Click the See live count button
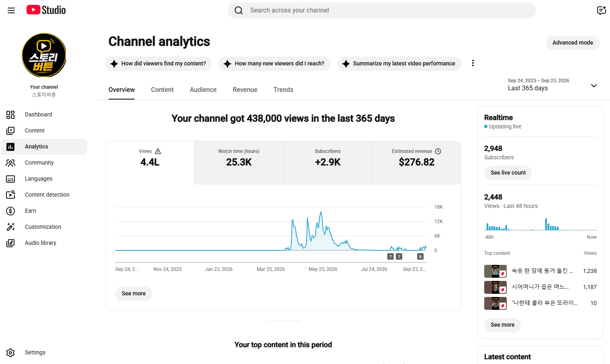Image resolution: width=610 pixels, height=364 pixels. pos(508,173)
